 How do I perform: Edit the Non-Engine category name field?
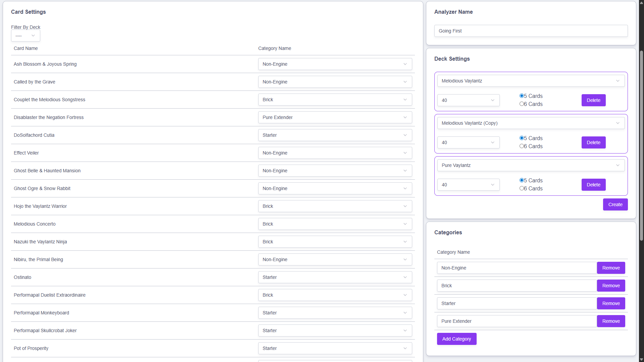pyautogui.click(x=517, y=268)
